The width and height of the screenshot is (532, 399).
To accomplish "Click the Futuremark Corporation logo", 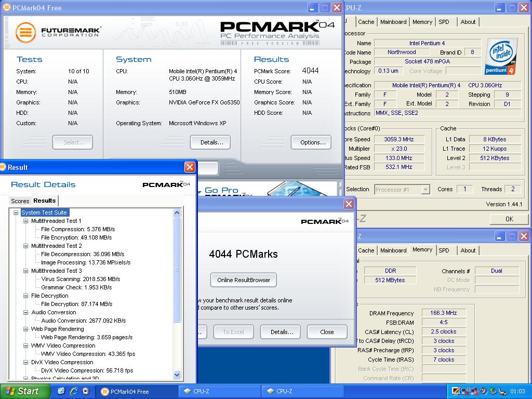I will [58, 32].
